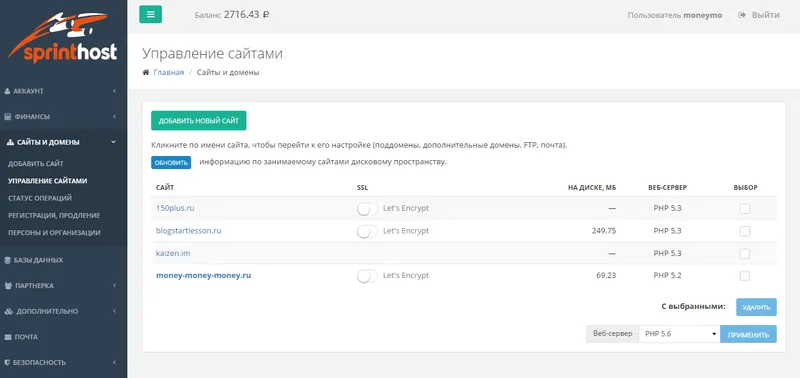
Task: Click the group icon beside Партнерка
Action: point(8,286)
